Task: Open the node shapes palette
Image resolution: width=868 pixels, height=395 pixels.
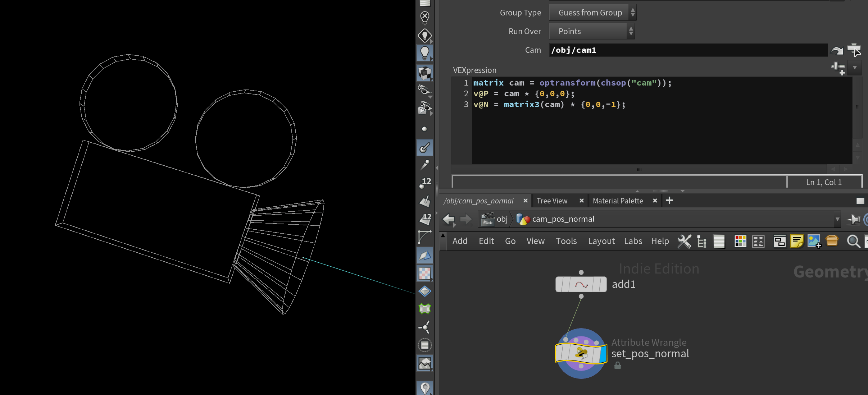Action: (x=758, y=241)
